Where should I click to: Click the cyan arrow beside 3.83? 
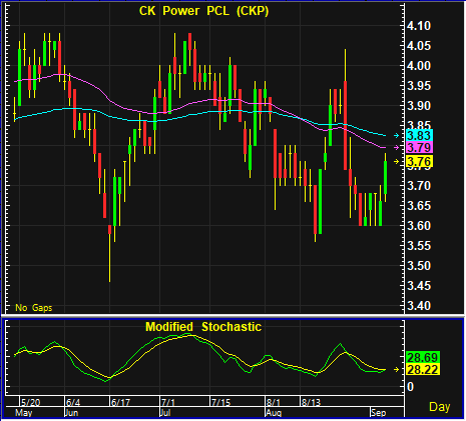(x=396, y=135)
